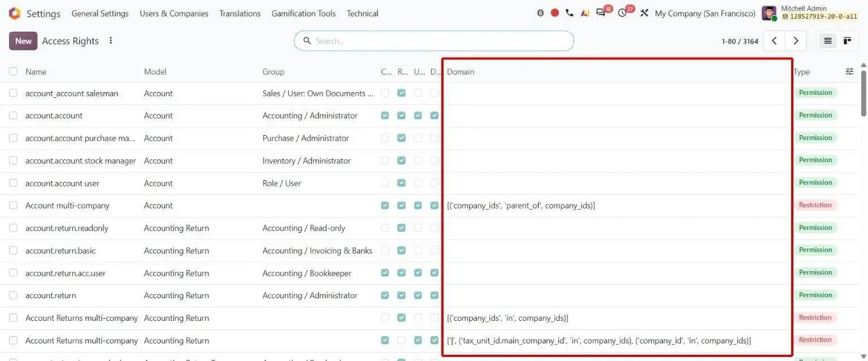Open the account.return.acc.user record name
The image size is (868, 361).
(x=66, y=273)
